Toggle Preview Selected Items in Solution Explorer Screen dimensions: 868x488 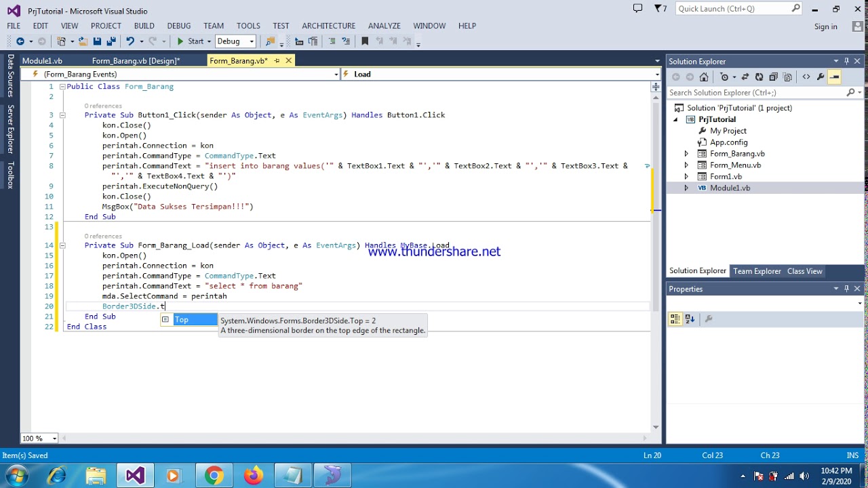pos(835,77)
